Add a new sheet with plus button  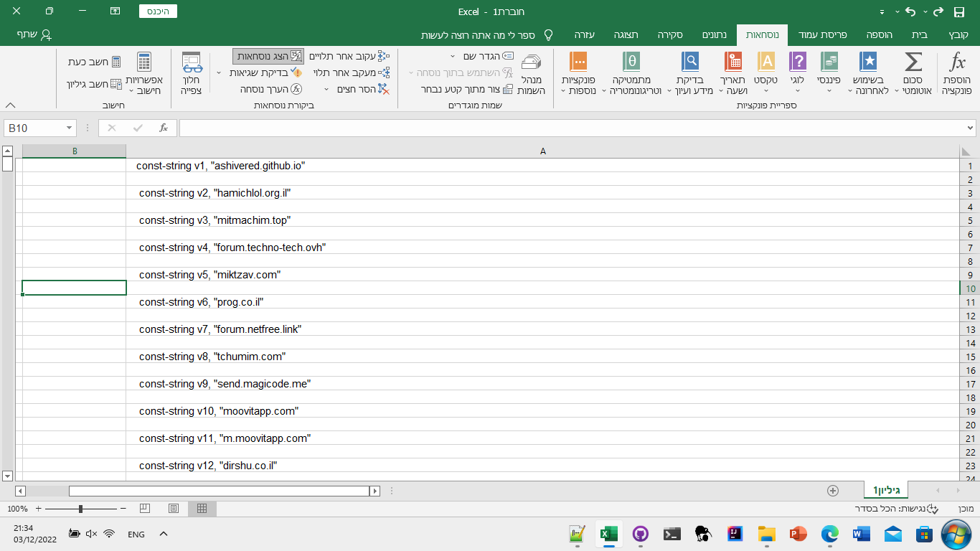click(832, 491)
